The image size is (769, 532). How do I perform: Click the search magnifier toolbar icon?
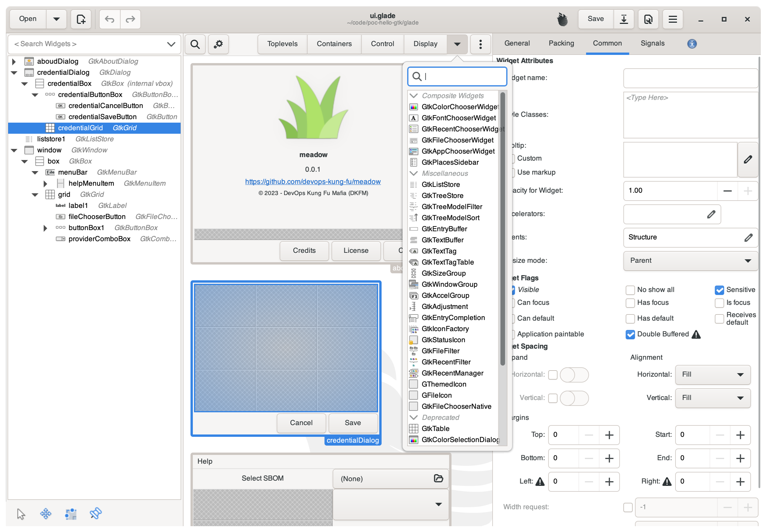point(195,44)
